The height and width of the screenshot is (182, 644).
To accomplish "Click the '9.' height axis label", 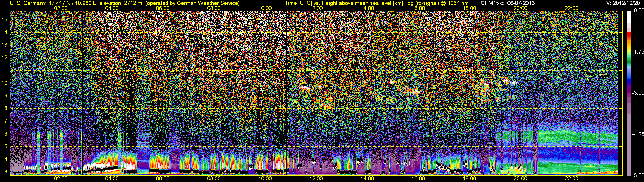I will (x=6, y=96).
